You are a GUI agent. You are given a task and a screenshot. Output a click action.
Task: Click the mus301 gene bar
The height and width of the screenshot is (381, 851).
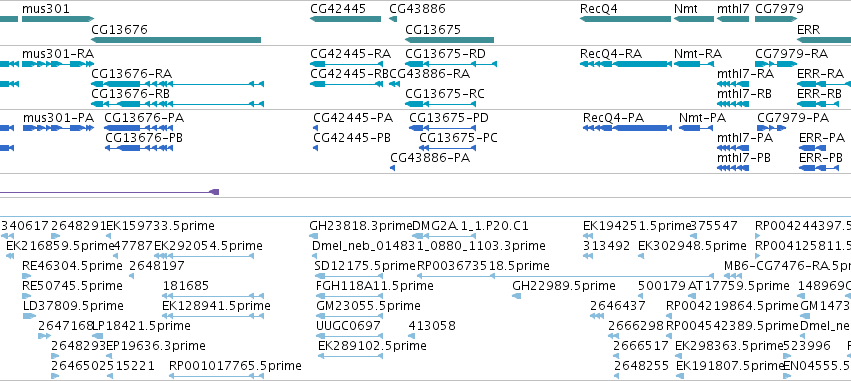pos(58,19)
